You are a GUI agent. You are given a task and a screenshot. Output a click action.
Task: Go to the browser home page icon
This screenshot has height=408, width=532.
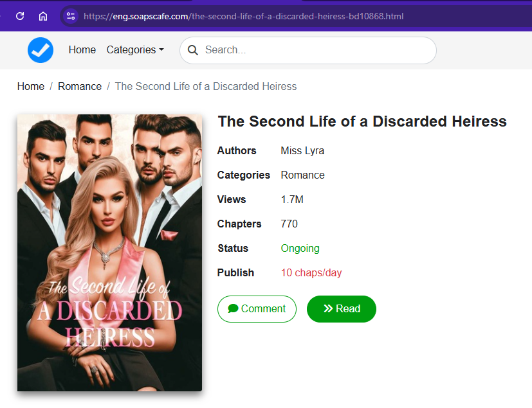(42, 16)
